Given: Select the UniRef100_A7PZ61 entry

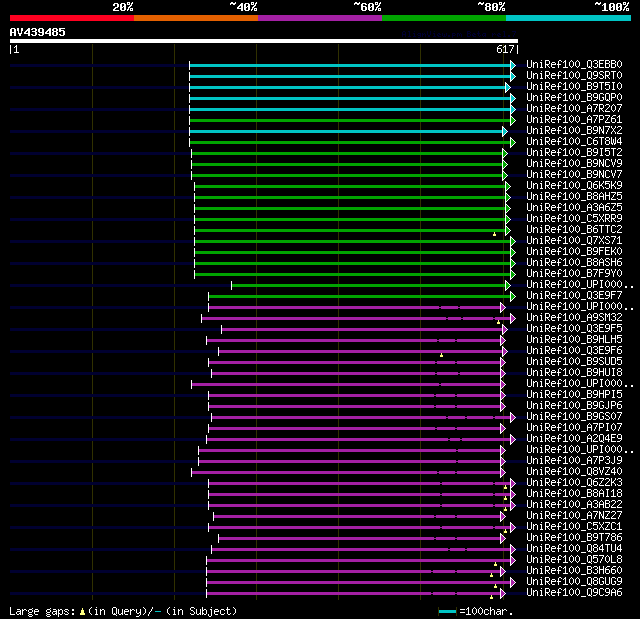Looking at the screenshot, I should pyautogui.click(x=574, y=120).
